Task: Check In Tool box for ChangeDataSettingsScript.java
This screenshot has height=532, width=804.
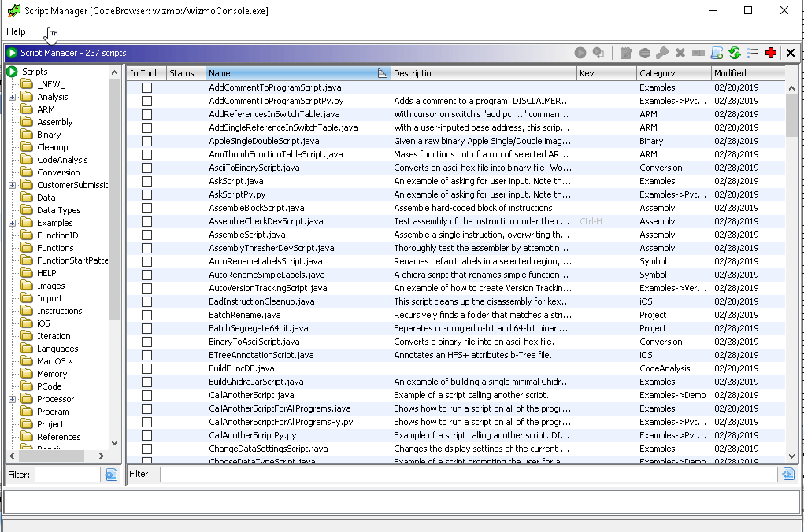Action: [146, 449]
